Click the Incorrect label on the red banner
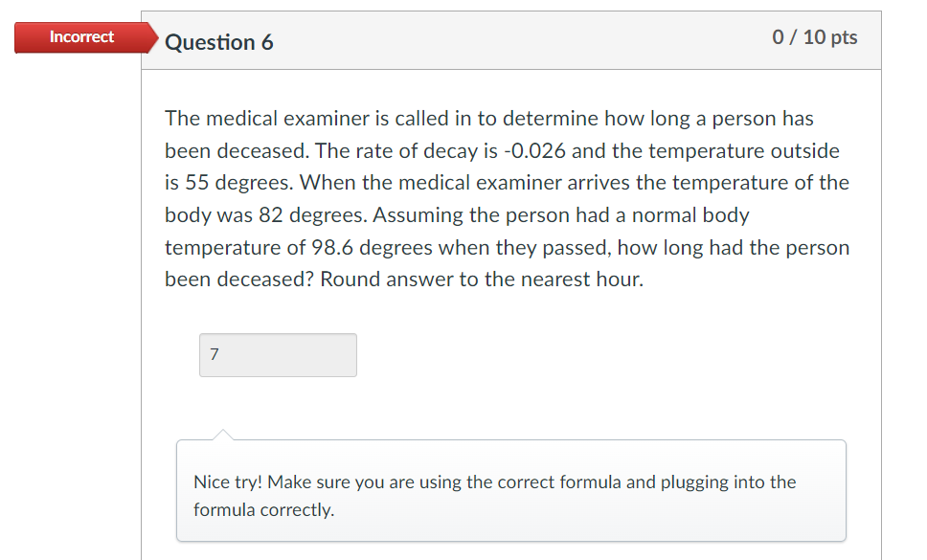 pyautogui.click(x=82, y=37)
